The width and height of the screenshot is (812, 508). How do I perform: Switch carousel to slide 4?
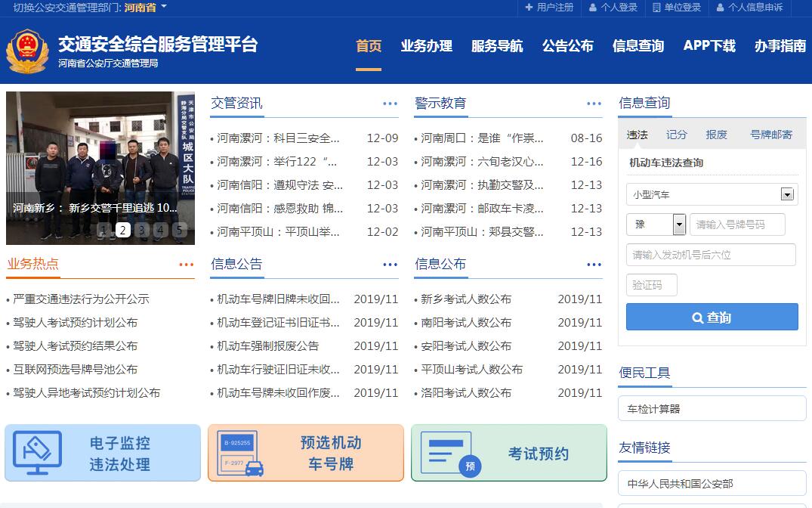(x=161, y=230)
